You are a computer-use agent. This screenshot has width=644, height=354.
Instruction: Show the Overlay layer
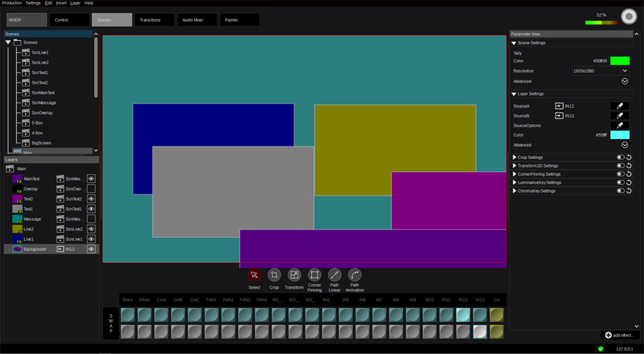(91, 189)
